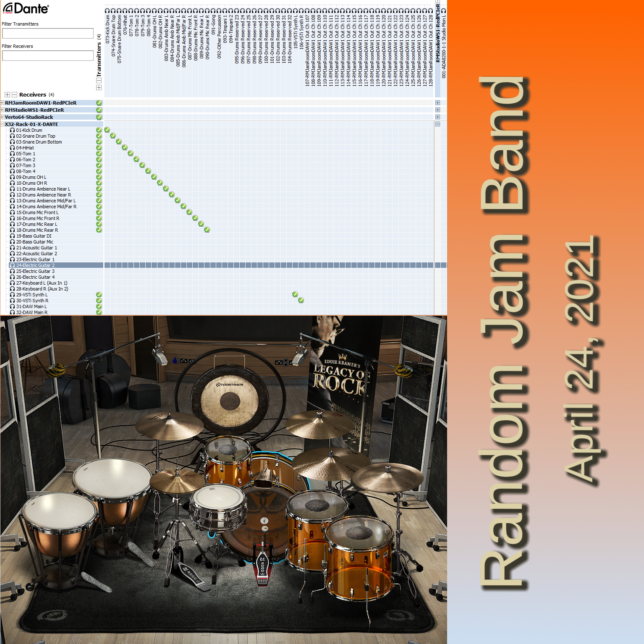Collapse all transmitters with minus button
Image resolution: width=644 pixels, height=644 pixels.
(x=99, y=80)
